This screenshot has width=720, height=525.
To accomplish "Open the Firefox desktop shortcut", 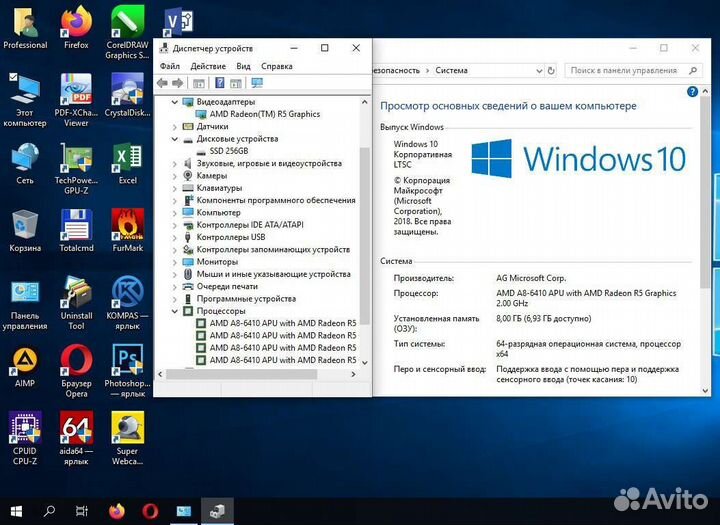I will click(x=76, y=27).
